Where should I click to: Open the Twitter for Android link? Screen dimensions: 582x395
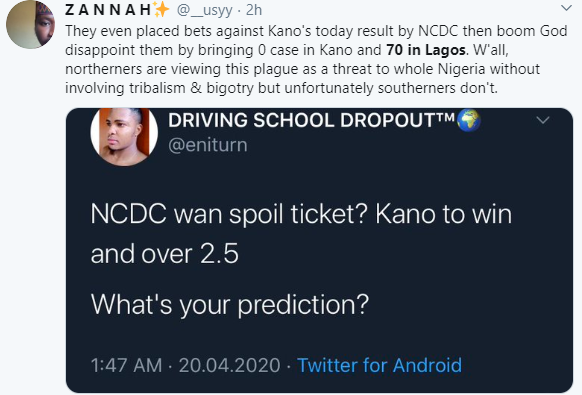[x=379, y=365]
